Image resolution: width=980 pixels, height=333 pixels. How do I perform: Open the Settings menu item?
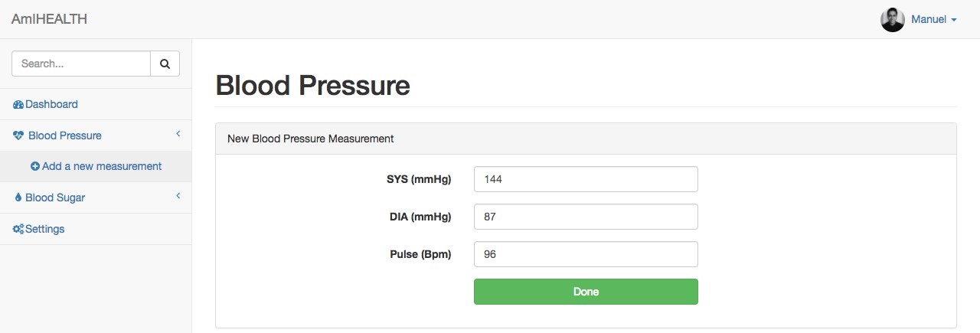[x=44, y=229]
